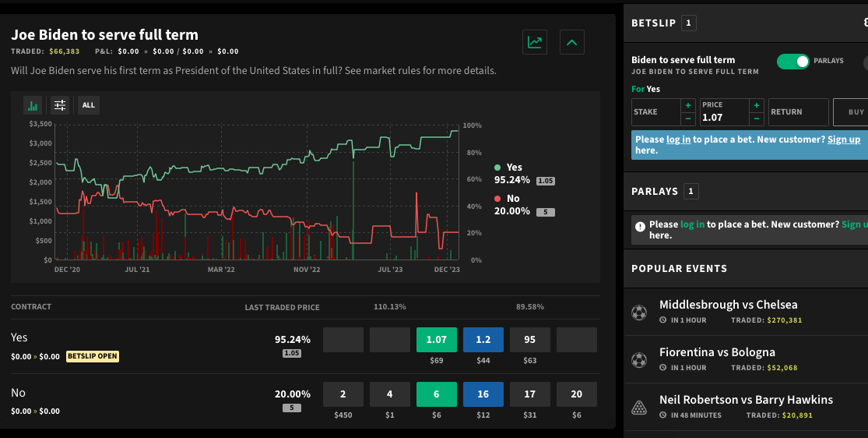This screenshot has width=868, height=438.
Task: Toggle the Yes series in chart legend
Action: click(513, 168)
